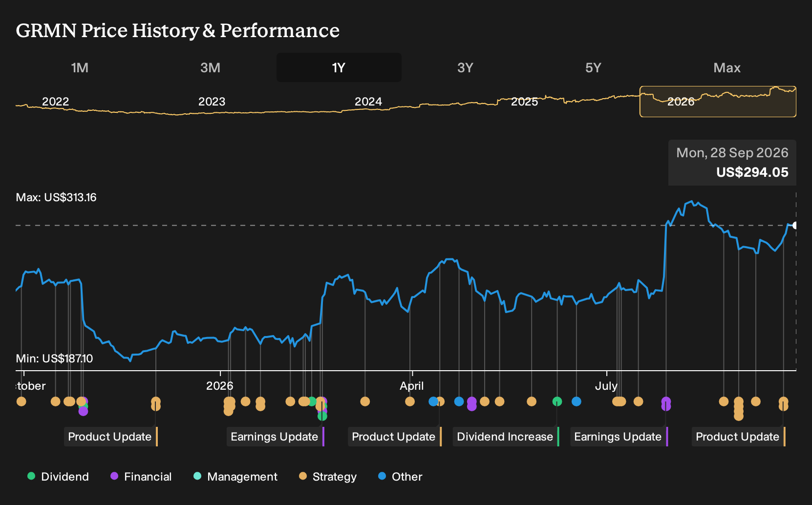Toggle the Management legend filter
812x505 pixels.
[235, 477]
